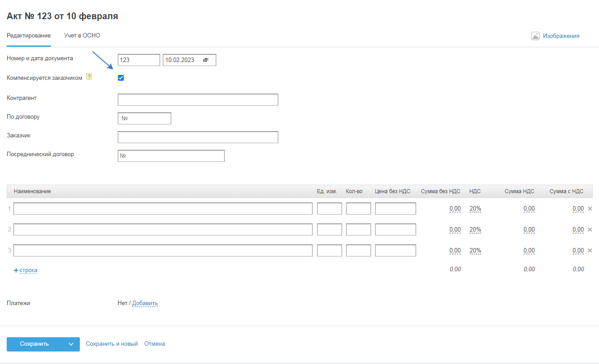Click the question mark help icon
Image resolution: width=599 pixels, height=364 pixels.
[89, 77]
